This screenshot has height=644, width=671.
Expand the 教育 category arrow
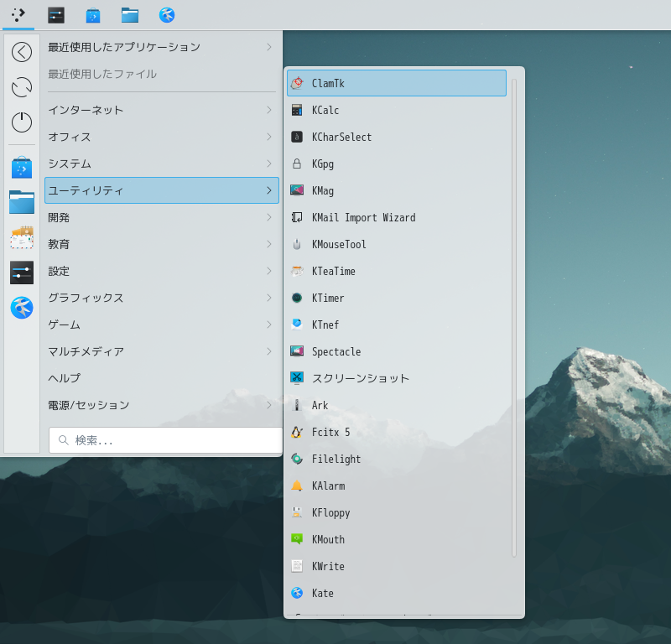click(269, 244)
